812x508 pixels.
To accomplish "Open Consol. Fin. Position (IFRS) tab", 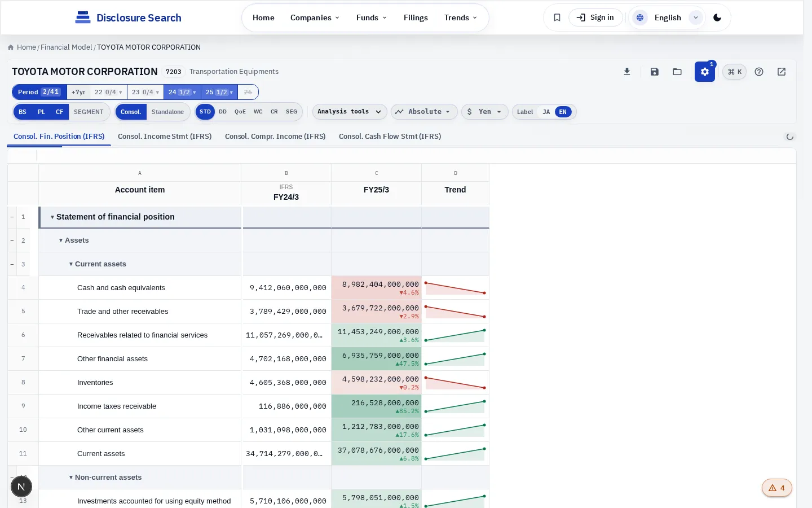I will (59, 137).
